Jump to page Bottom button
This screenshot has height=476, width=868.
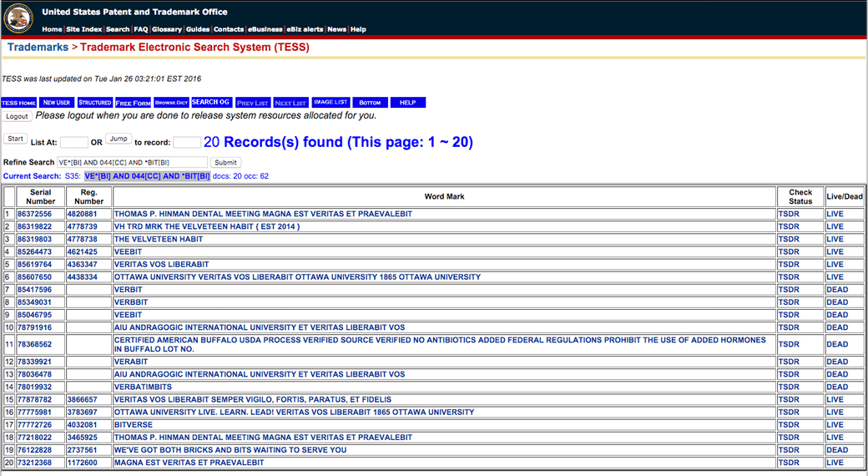coord(370,103)
